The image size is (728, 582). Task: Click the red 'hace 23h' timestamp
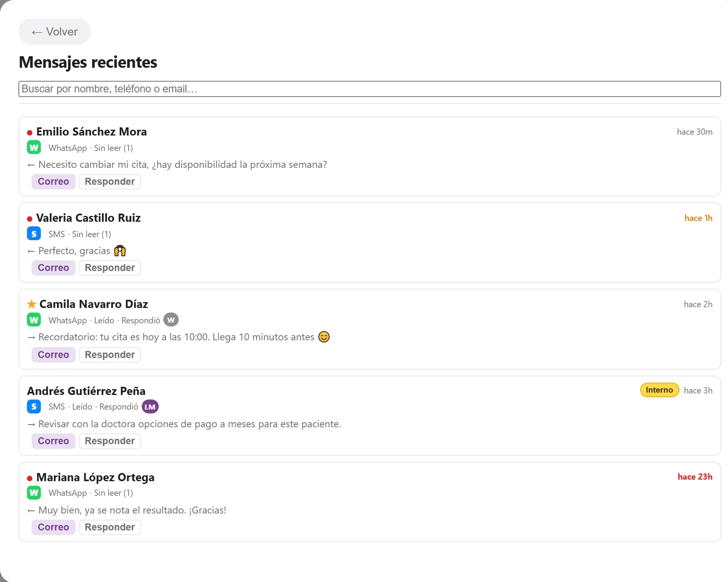click(695, 477)
